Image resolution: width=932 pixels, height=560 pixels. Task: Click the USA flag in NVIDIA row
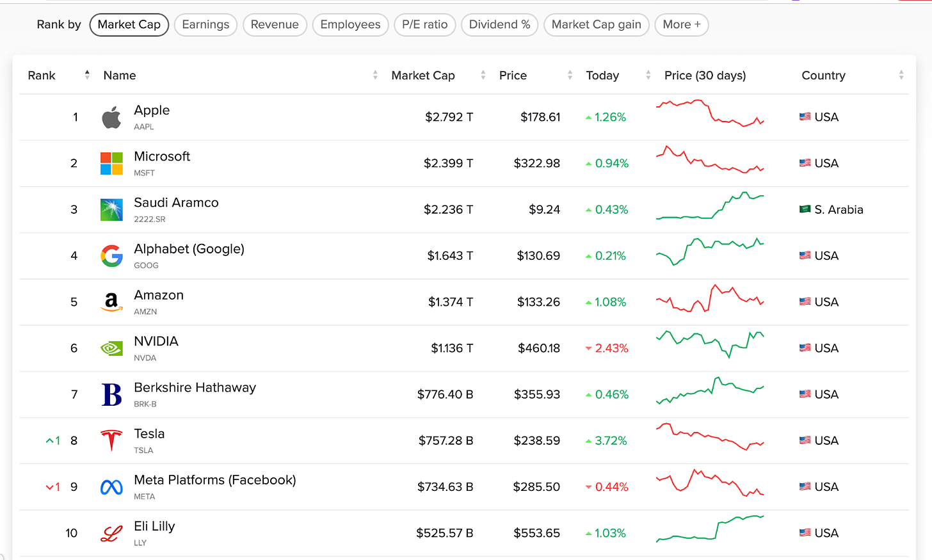(x=805, y=348)
